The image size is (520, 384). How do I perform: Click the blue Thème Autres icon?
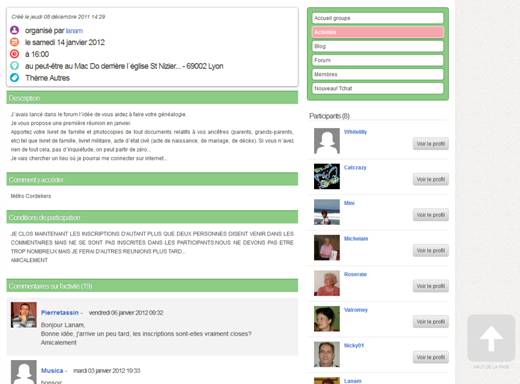14,78
